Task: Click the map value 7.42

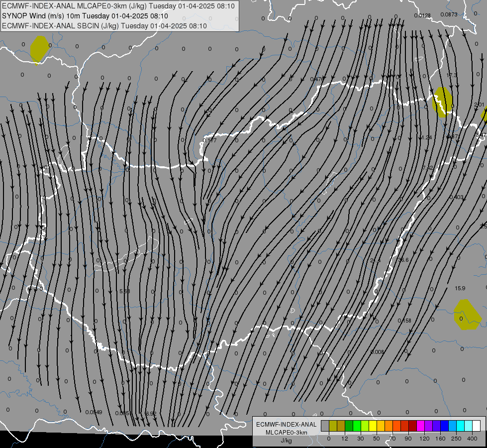Action: click(428, 168)
